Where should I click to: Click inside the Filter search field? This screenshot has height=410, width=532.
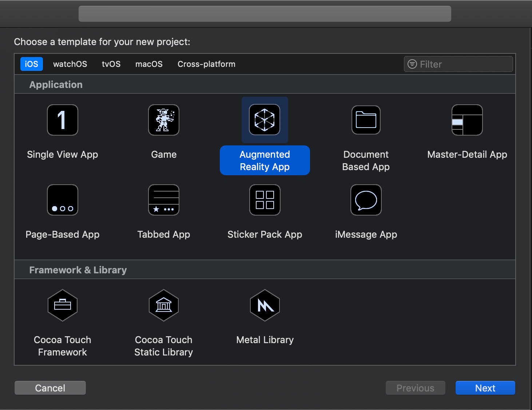click(x=458, y=64)
